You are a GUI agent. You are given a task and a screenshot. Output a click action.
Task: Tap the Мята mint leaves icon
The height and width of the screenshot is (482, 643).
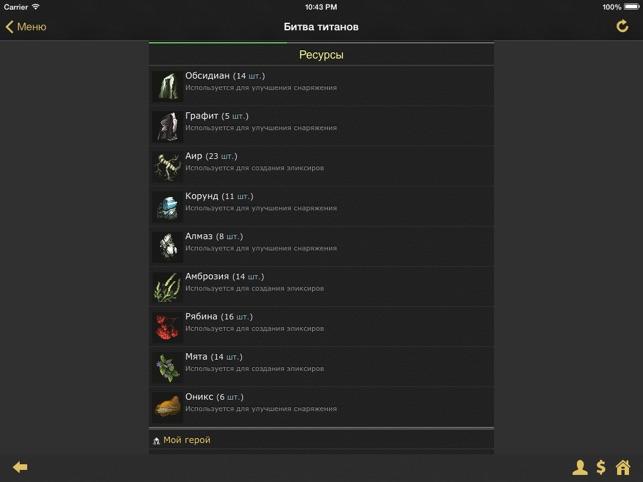pos(167,367)
